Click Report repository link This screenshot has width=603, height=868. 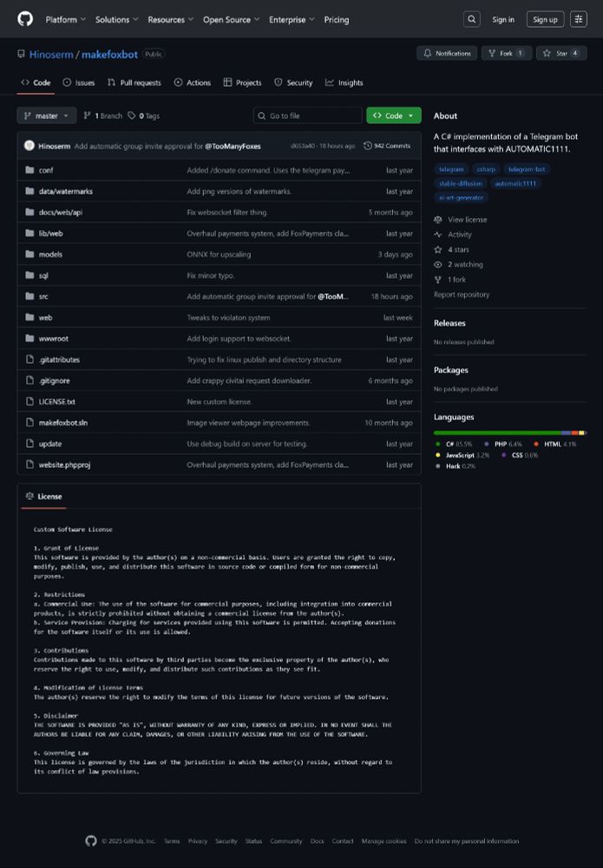pos(462,294)
